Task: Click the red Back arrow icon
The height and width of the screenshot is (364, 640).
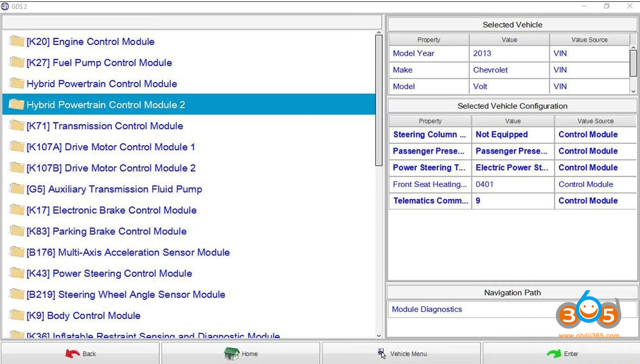Action: coord(73,354)
